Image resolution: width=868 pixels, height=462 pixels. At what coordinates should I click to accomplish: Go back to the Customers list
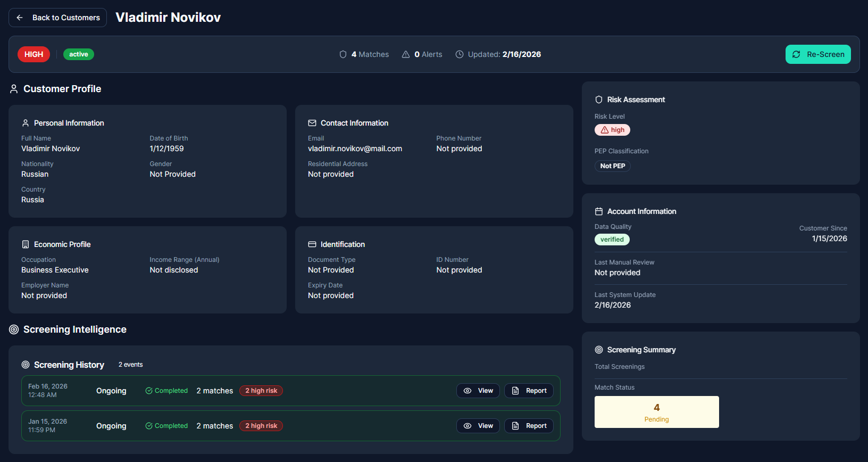(57, 18)
